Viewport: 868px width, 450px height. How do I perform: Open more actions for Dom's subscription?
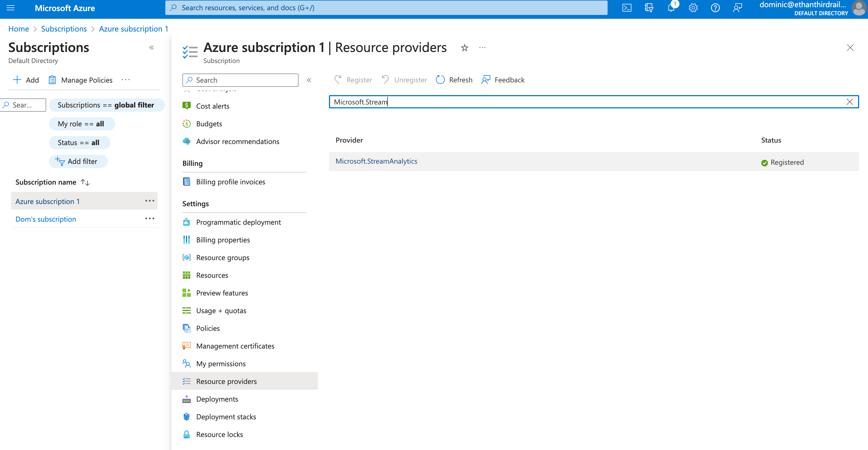tap(150, 219)
